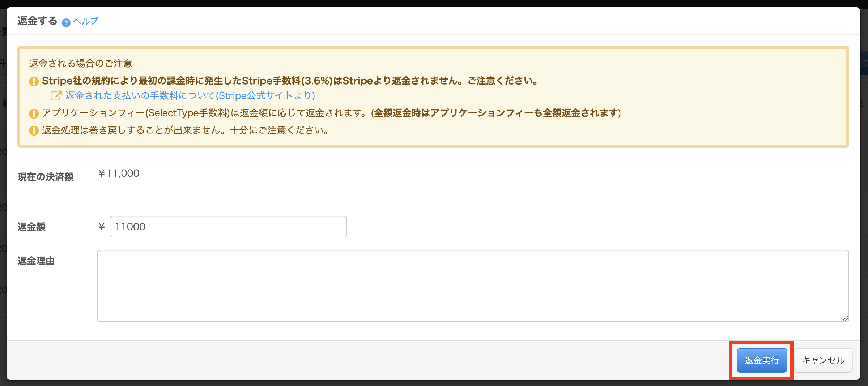Click warning icon beside 返金処理は巻き戻し notice
Screen dimensions: 868x386
pyautogui.click(x=34, y=130)
